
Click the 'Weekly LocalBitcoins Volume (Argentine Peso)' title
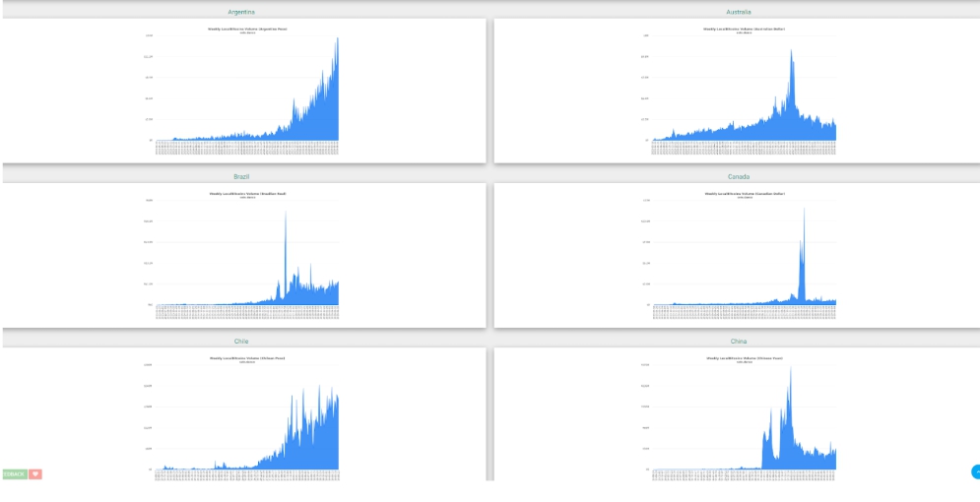tap(247, 29)
